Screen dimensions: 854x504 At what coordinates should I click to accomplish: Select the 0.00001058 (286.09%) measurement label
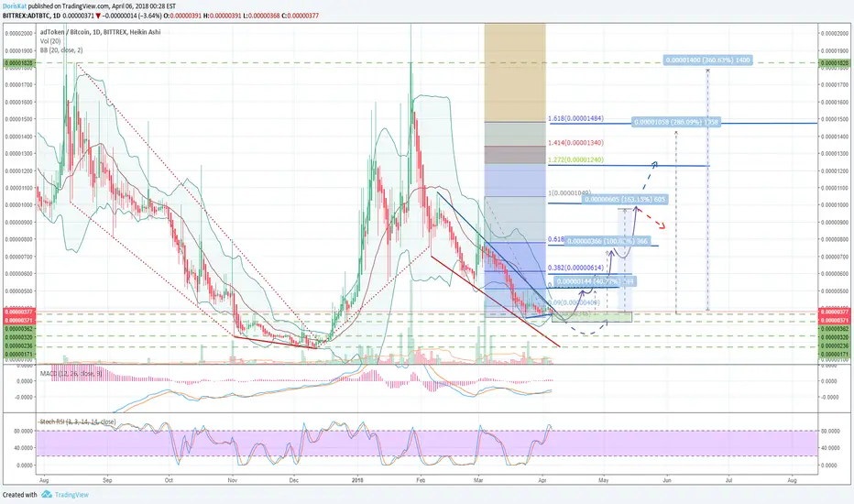tap(676, 122)
